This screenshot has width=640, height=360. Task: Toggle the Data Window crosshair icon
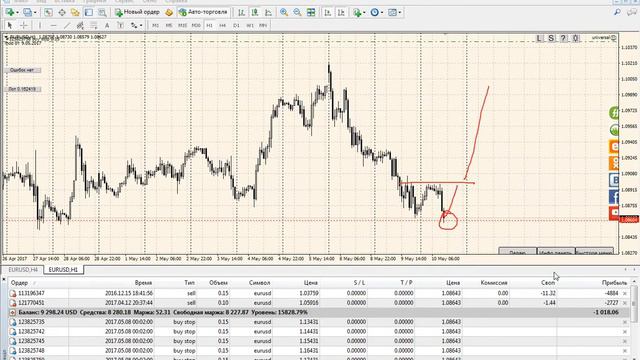[62, 12]
